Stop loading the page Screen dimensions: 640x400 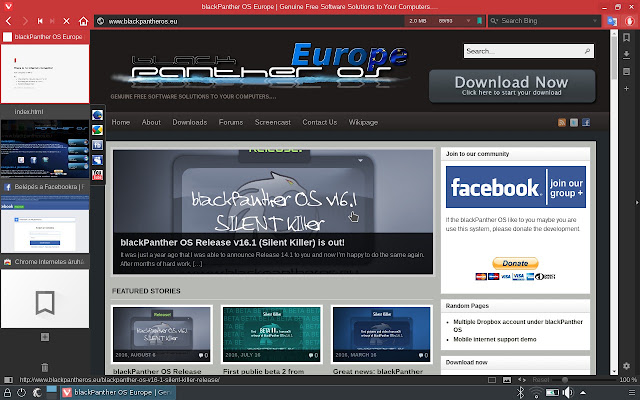(x=67, y=21)
